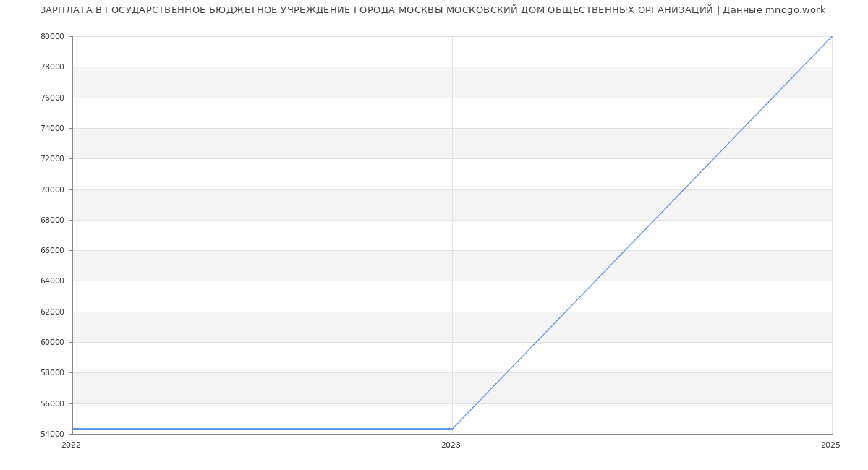Click the line's 2022 starting point
This screenshot has width=868, height=470.
pyautogui.click(x=72, y=429)
